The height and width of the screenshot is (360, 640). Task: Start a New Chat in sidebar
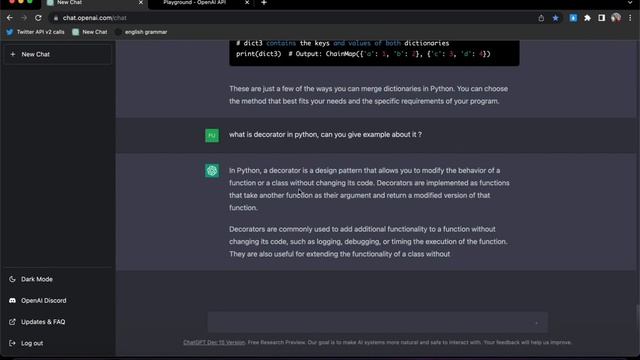click(x=58, y=54)
